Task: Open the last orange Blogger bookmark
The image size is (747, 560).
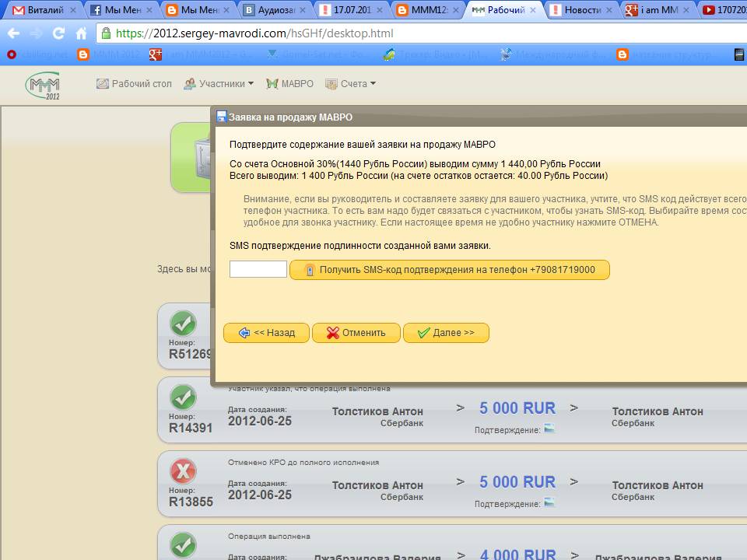Action: coord(622,54)
